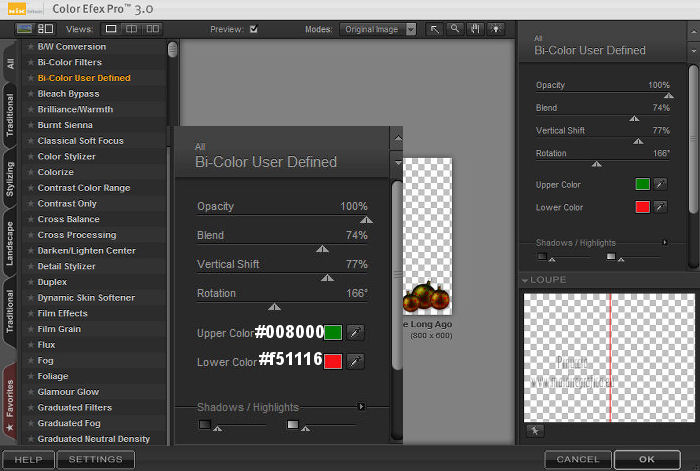The image size is (700, 471).
Task: Choose the Graduated Fog filter
Action: tap(69, 423)
